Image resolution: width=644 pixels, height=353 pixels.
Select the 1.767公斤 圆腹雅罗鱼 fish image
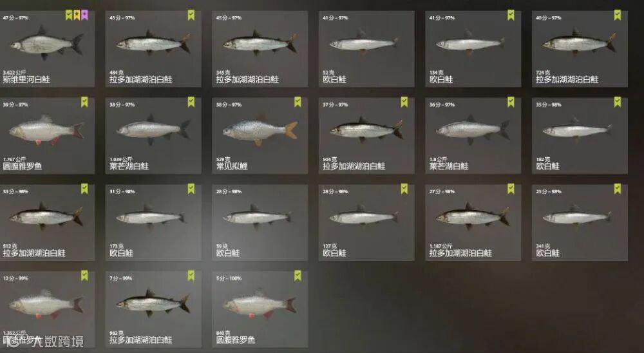[x=46, y=131]
